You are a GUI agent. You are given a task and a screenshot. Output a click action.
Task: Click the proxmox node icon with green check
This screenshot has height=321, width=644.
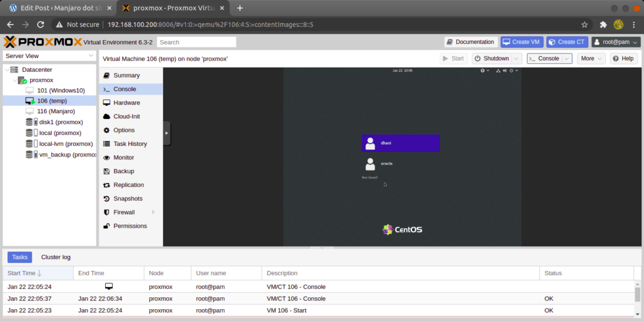[23, 81]
